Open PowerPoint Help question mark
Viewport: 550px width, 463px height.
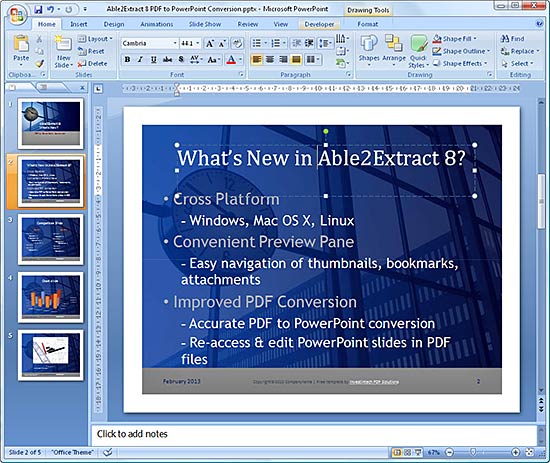coord(539,24)
